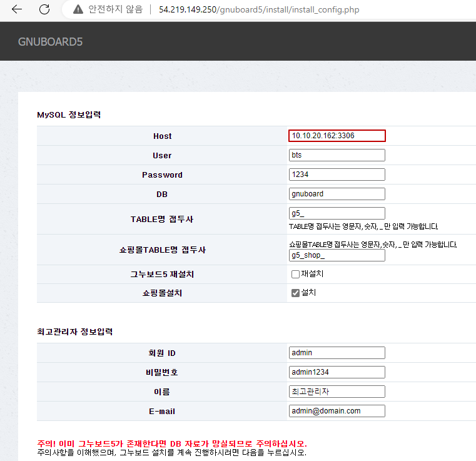Open the not-secure warning triangle icon
The height and width of the screenshot is (461, 476).
78,9
